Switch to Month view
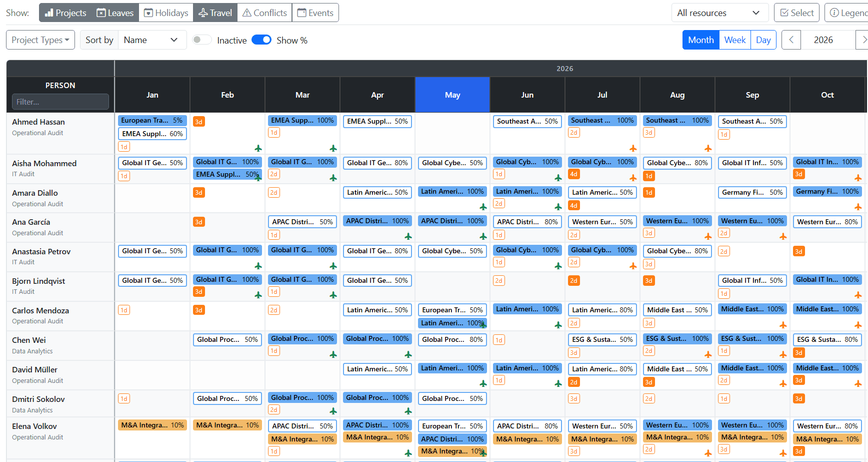868x462 pixels. click(700, 40)
